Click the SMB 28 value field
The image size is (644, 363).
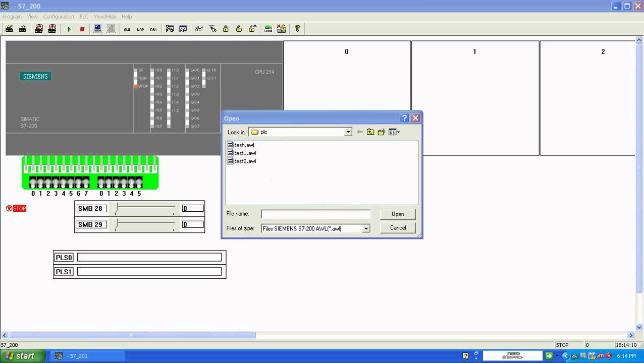point(193,208)
